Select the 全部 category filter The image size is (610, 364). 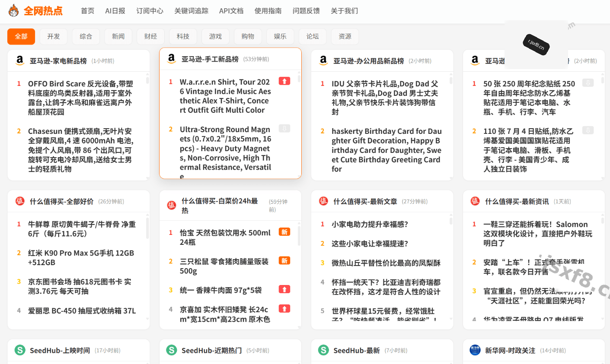(x=21, y=36)
